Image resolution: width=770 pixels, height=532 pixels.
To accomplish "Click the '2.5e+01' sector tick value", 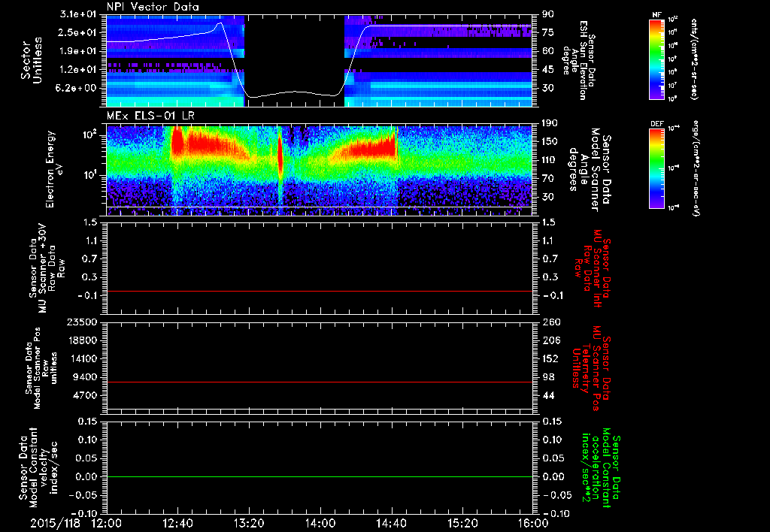I will pos(78,32).
